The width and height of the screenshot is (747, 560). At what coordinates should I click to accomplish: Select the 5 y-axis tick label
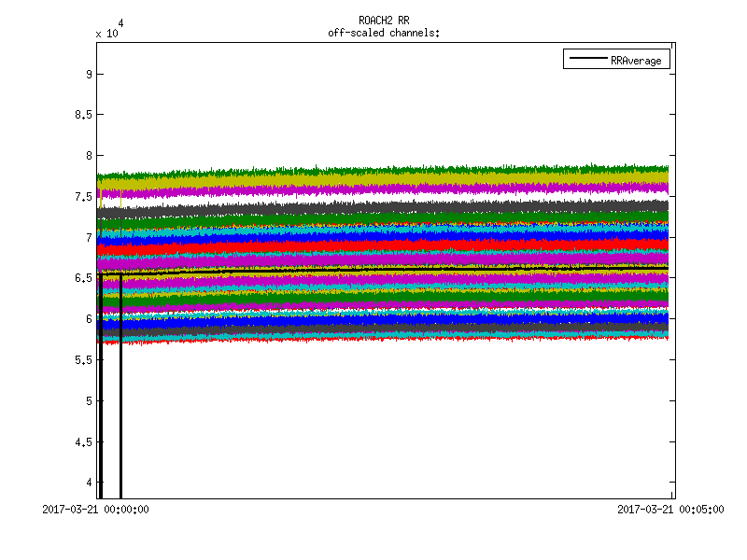(x=87, y=400)
